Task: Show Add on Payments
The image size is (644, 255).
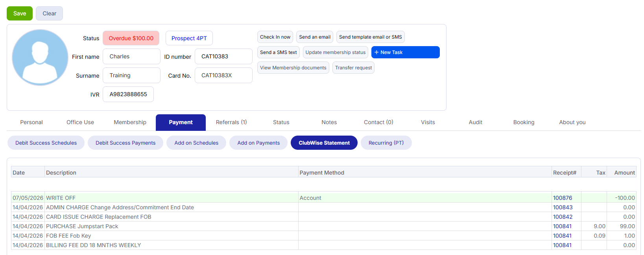Action: tap(258, 143)
